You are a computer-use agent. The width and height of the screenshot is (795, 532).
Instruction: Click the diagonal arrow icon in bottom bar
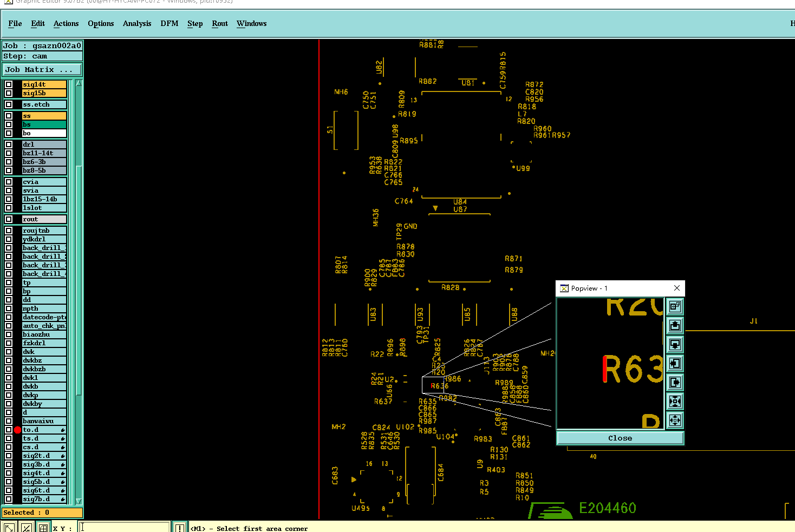click(x=9, y=528)
